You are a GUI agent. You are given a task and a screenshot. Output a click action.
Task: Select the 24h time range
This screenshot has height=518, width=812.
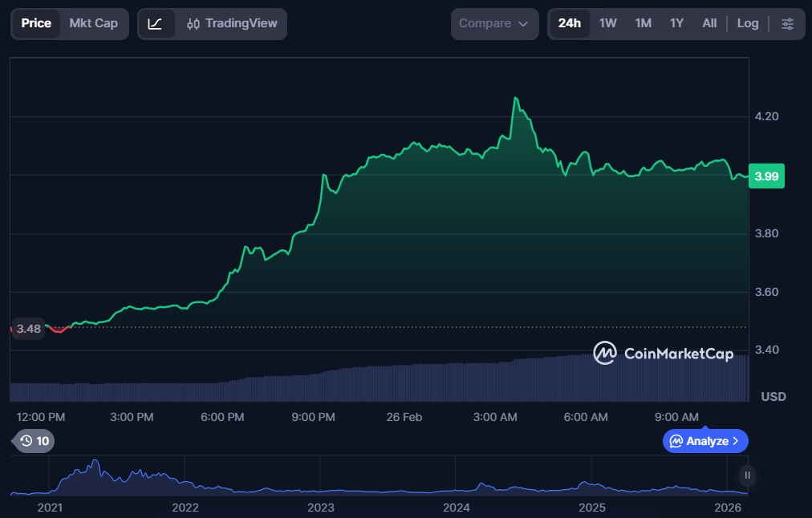point(569,24)
